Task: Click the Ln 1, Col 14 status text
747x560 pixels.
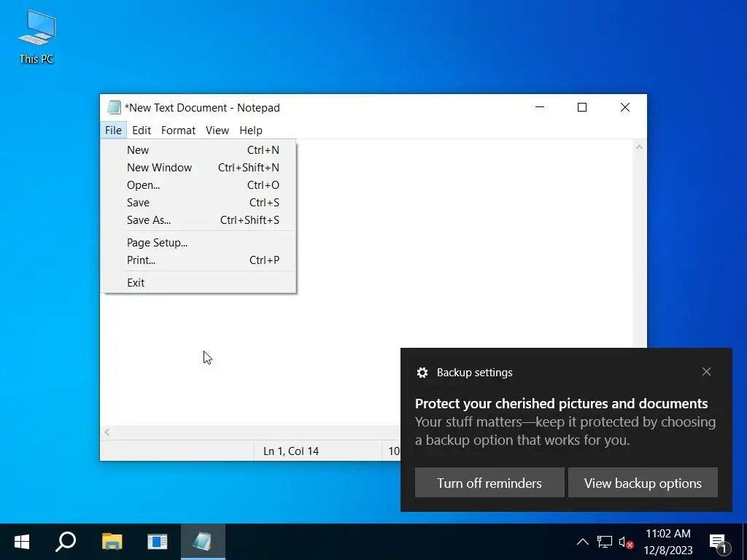Action: point(291,451)
